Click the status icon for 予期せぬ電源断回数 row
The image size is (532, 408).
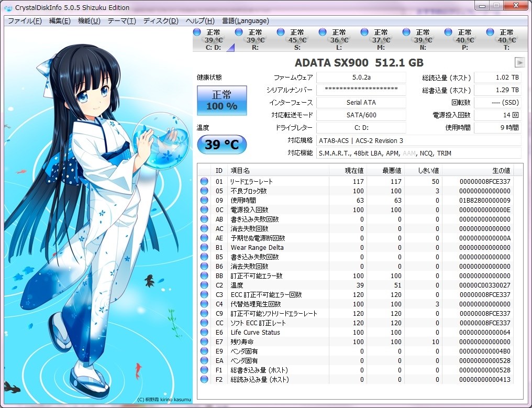tap(204, 238)
